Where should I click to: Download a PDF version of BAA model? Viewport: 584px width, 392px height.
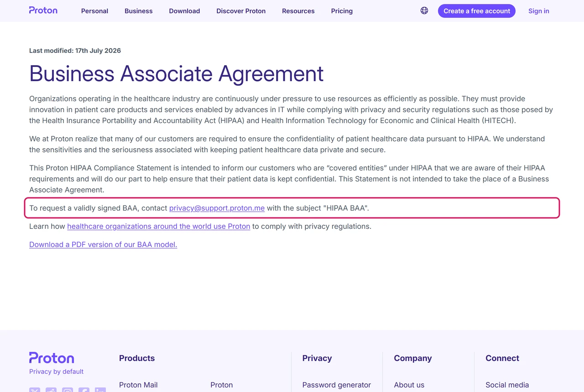point(103,244)
